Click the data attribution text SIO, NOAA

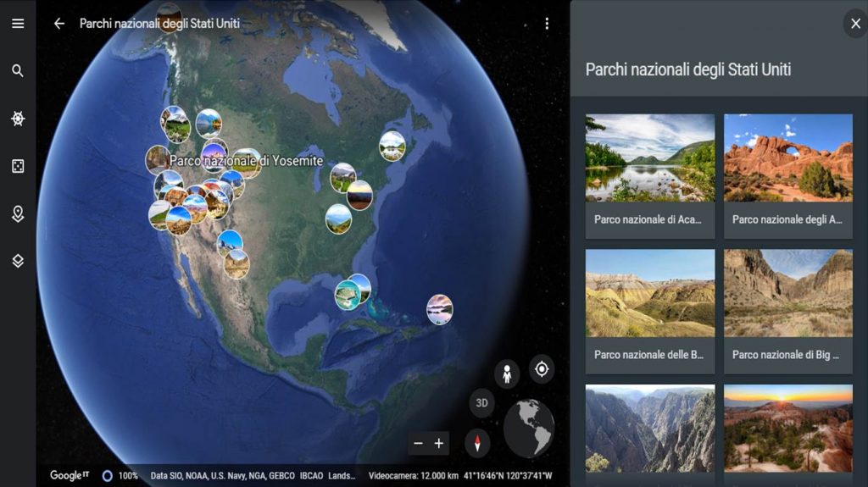pyautogui.click(x=253, y=475)
